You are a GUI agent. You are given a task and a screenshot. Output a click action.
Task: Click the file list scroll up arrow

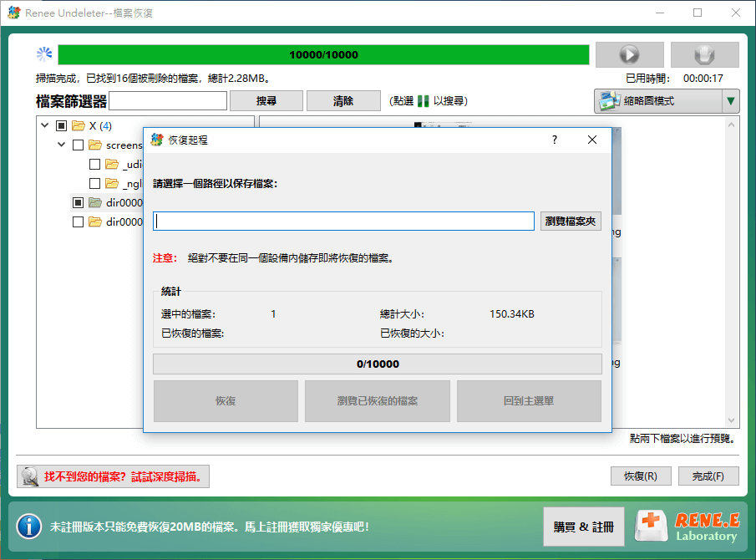pyautogui.click(x=732, y=125)
